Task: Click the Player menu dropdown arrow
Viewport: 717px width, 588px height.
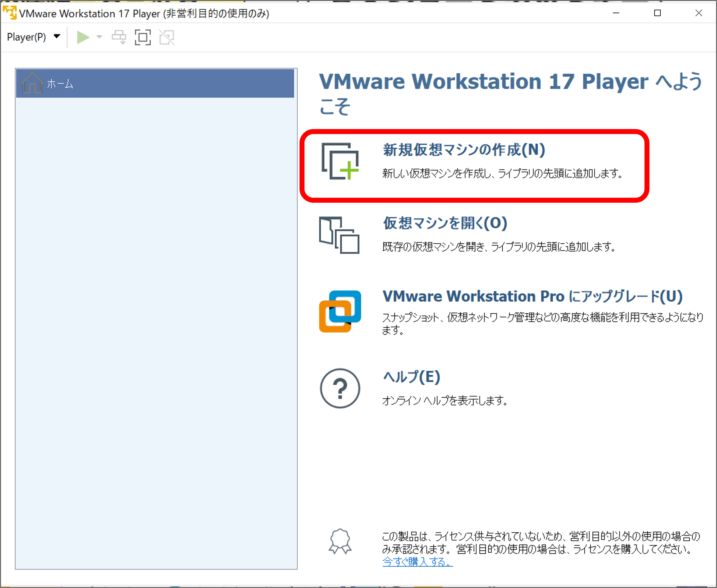Action: coord(57,36)
